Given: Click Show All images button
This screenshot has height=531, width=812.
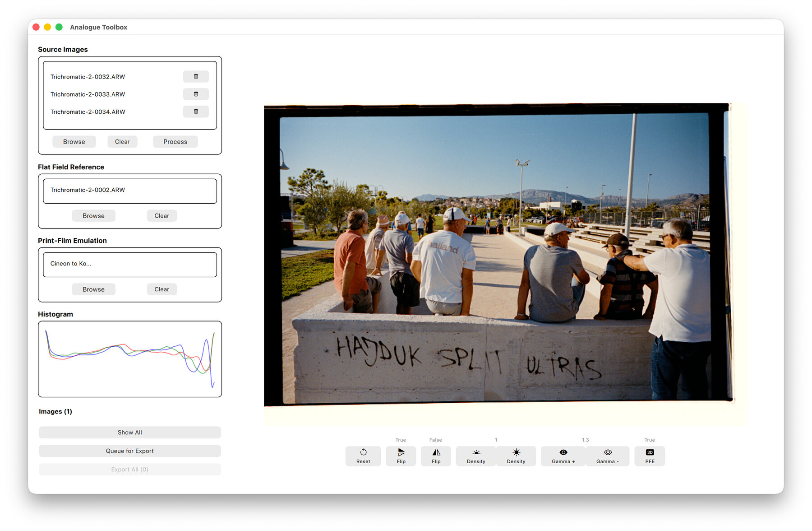Looking at the screenshot, I should pyautogui.click(x=130, y=433).
